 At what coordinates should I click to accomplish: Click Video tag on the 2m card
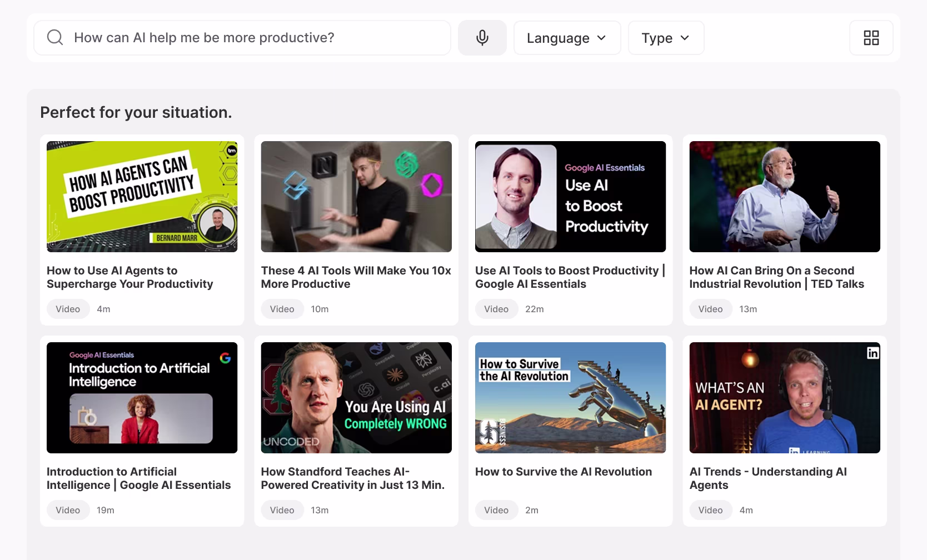pos(496,510)
